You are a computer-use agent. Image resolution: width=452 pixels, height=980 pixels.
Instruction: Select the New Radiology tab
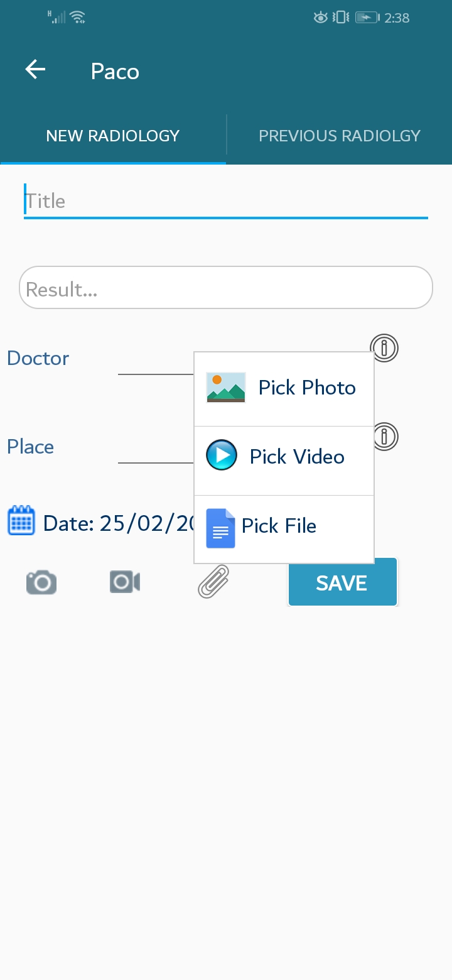coord(113,136)
